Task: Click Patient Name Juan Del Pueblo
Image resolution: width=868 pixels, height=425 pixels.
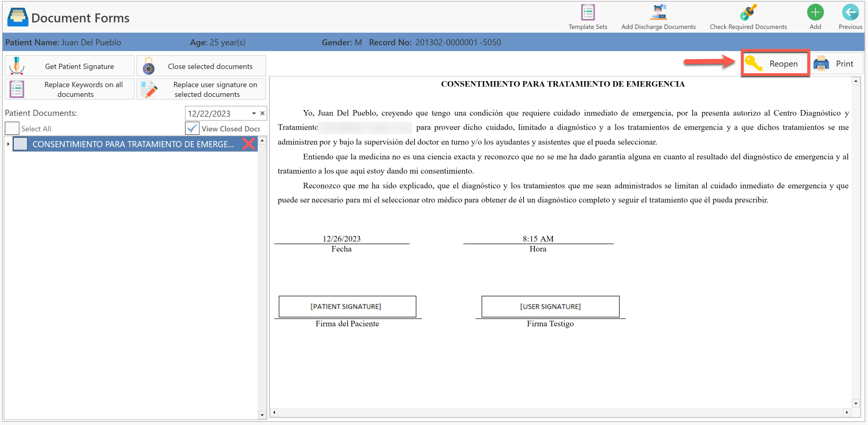Action: (63, 42)
